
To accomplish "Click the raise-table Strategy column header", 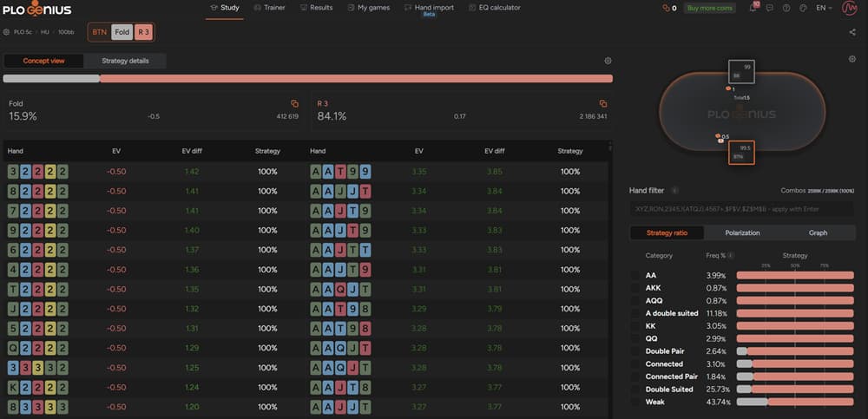I will point(570,151).
